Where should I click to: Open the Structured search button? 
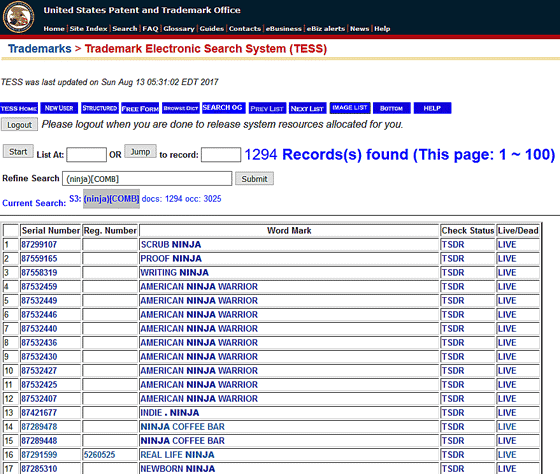point(100,108)
